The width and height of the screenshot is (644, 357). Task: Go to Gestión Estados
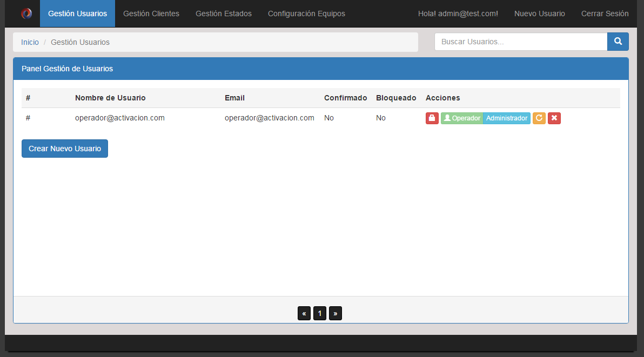(224, 14)
